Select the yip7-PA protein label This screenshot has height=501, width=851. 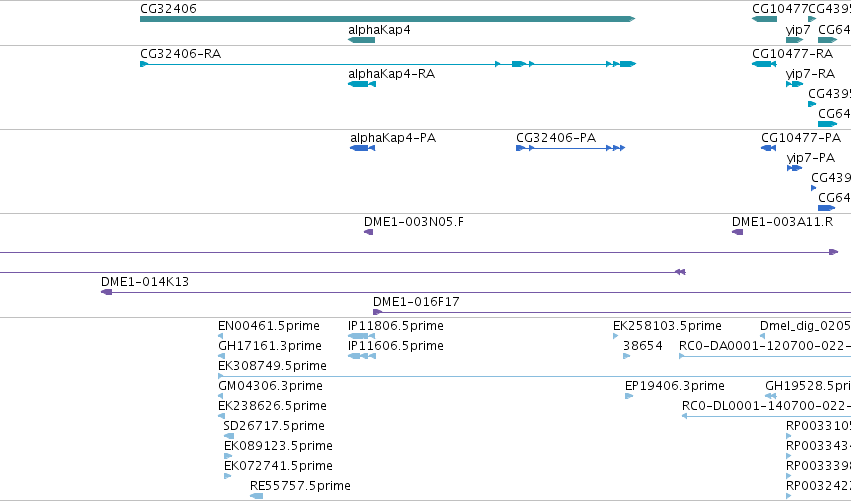click(x=811, y=158)
